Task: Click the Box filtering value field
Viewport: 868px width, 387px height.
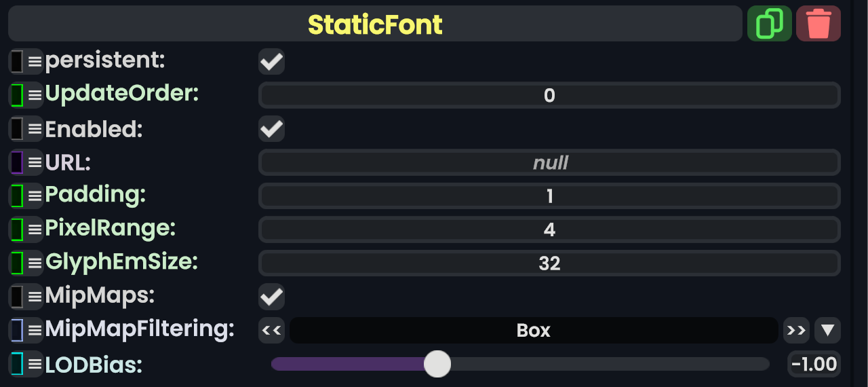Action: coord(533,331)
